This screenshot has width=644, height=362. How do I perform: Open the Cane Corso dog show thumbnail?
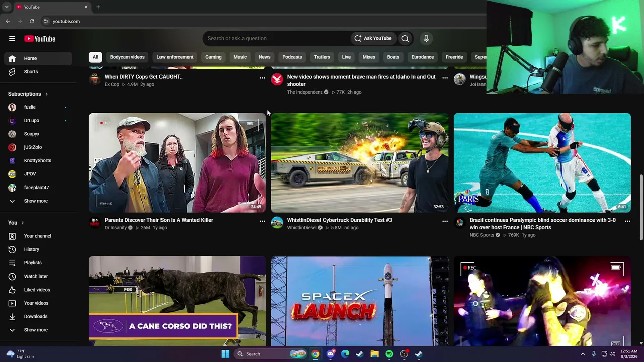177,301
